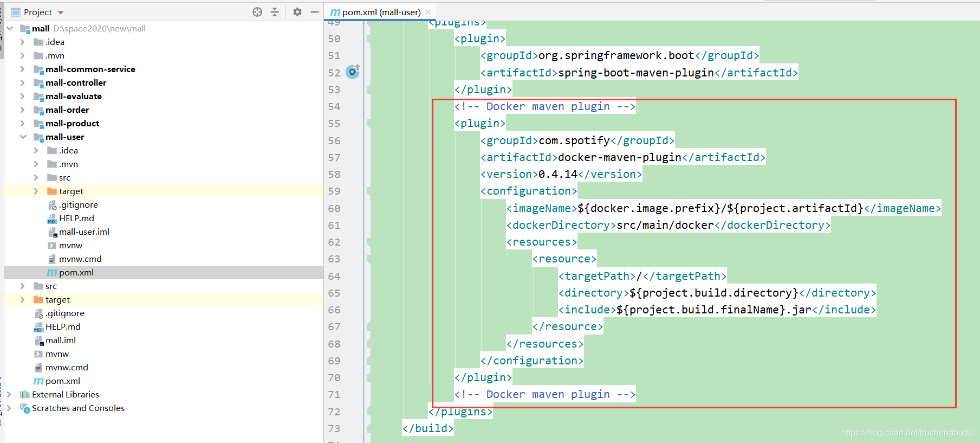Click src/main/docker dockerDirectory value
This screenshot has height=443, width=980.
tap(666, 225)
